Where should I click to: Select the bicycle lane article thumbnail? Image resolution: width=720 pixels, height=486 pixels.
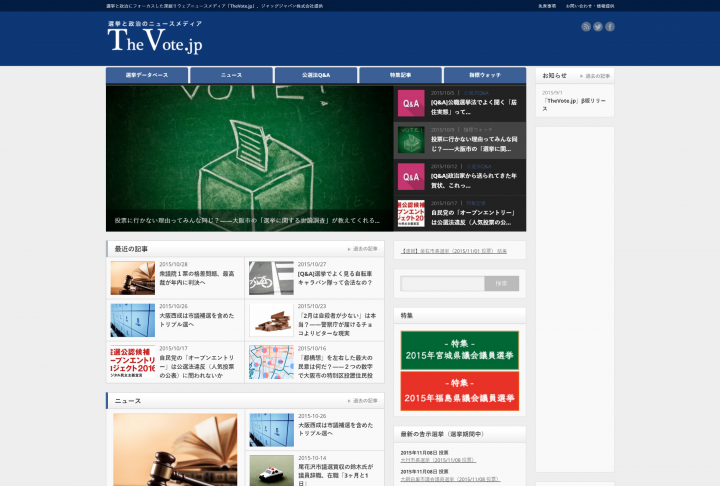(x=271, y=277)
